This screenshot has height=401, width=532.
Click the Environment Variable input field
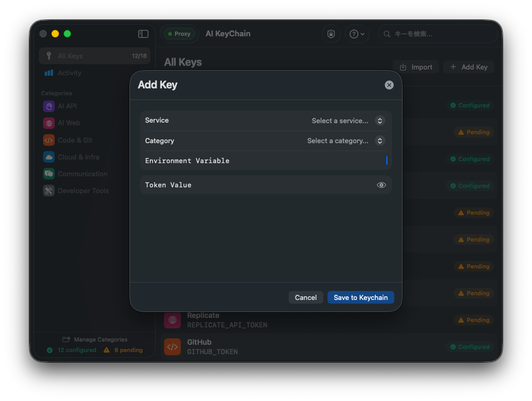pyautogui.click(x=265, y=161)
